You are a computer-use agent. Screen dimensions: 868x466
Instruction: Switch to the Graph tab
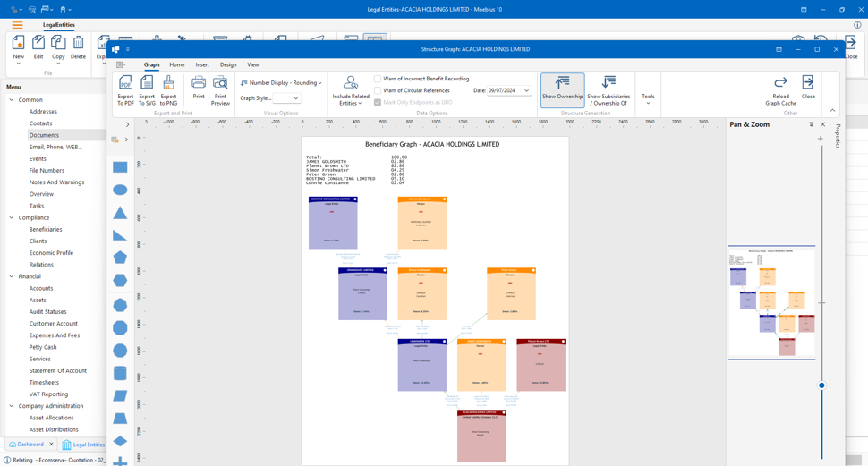pos(152,64)
